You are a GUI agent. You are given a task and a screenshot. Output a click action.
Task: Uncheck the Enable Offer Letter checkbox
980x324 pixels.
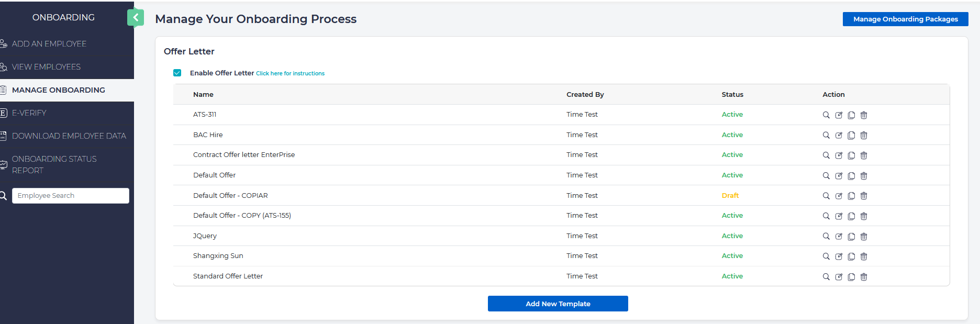tap(177, 73)
